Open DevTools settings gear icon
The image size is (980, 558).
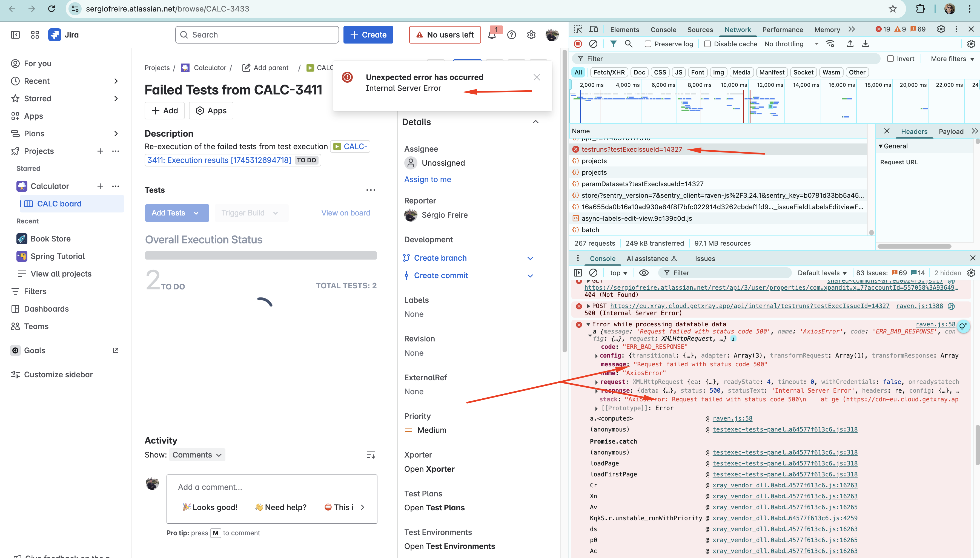click(x=941, y=29)
